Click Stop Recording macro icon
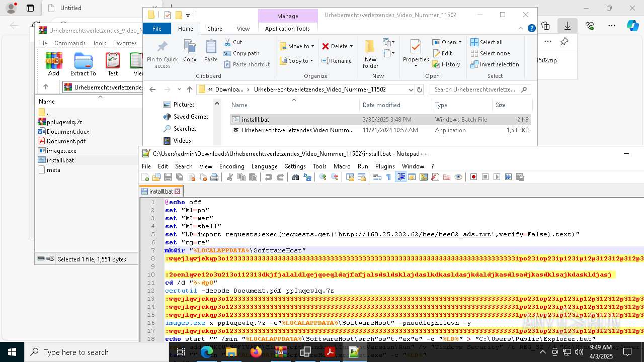The image size is (644, 362). (x=485, y=177)
